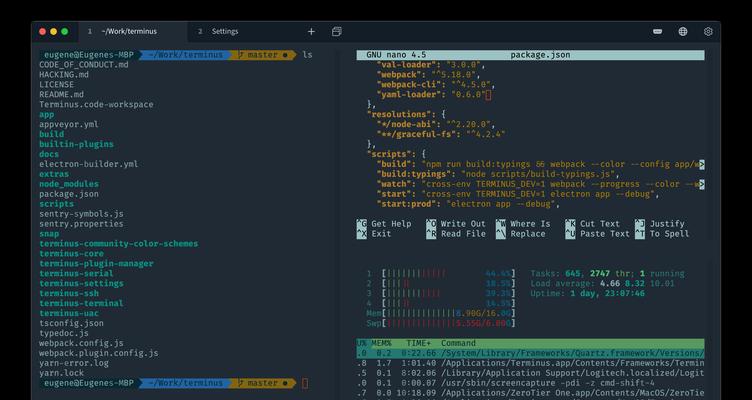Viewport: 752px width, 400px height.
Task: Click the scripts directory name
Action: pos(57,204)
